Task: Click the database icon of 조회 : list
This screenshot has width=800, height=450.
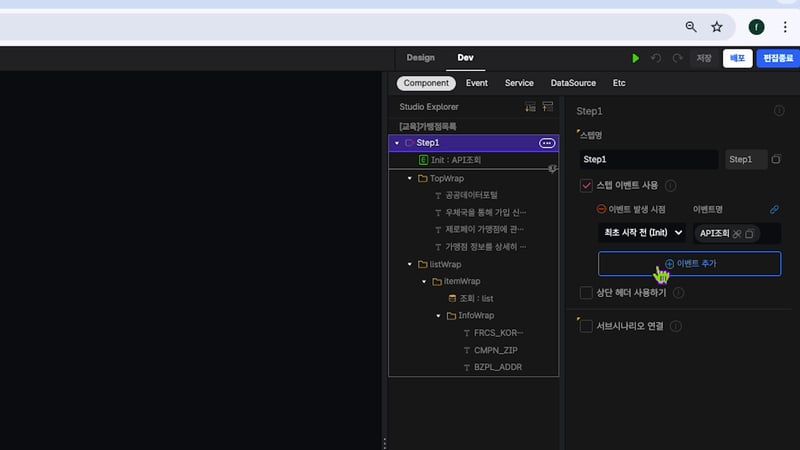Action: [452, 298]
